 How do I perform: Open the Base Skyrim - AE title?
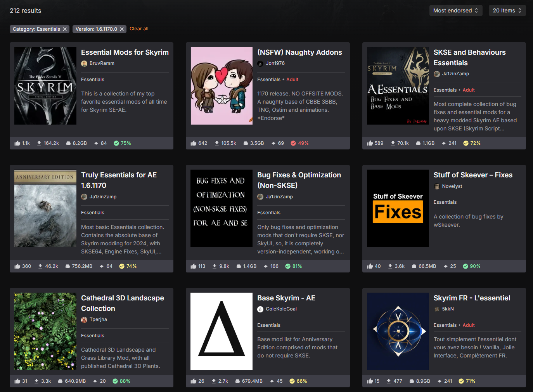tap(286, 298)
